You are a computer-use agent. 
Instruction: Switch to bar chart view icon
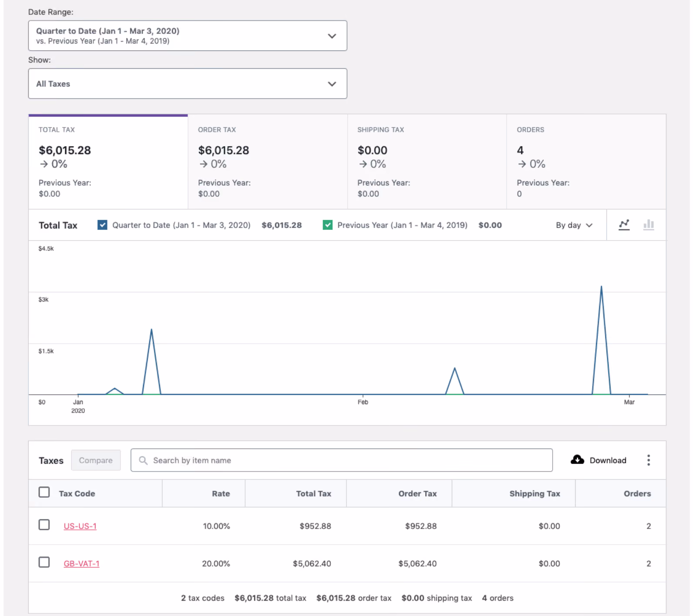[x=648, y=225]
